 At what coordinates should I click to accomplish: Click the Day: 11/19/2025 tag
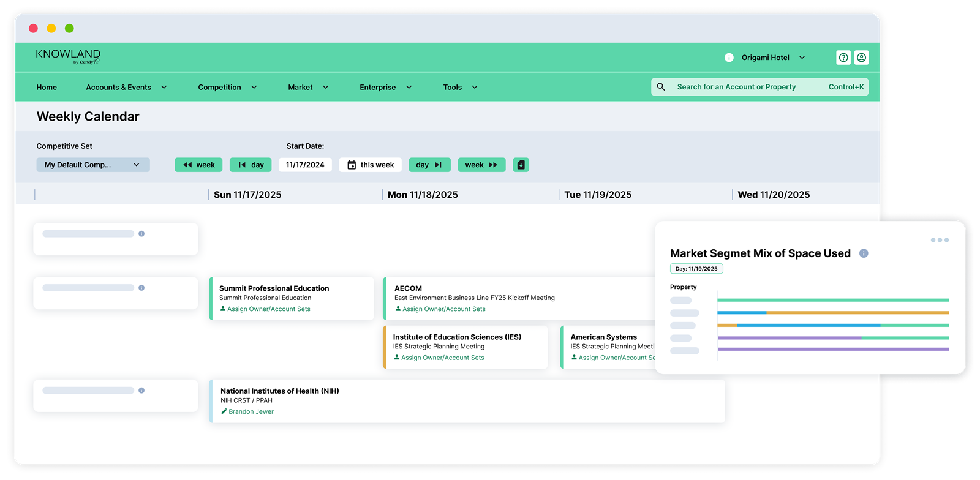pyautogui.click(x=696, y=269)
